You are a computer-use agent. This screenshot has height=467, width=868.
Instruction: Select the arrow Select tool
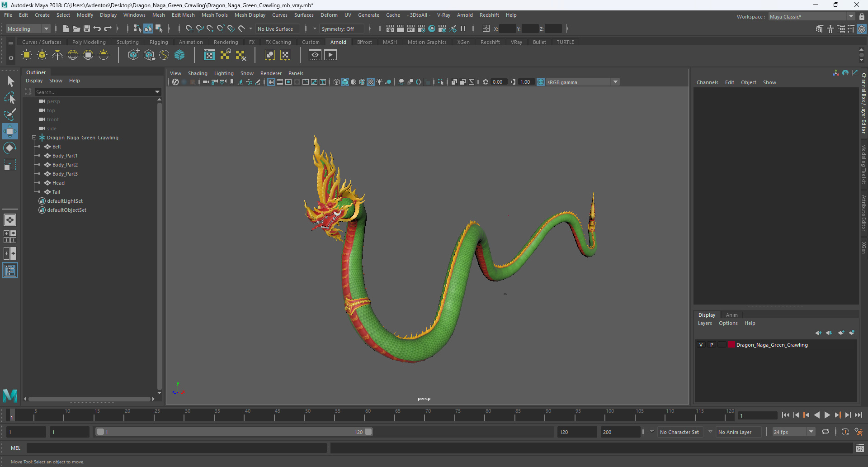coord(10,81)
